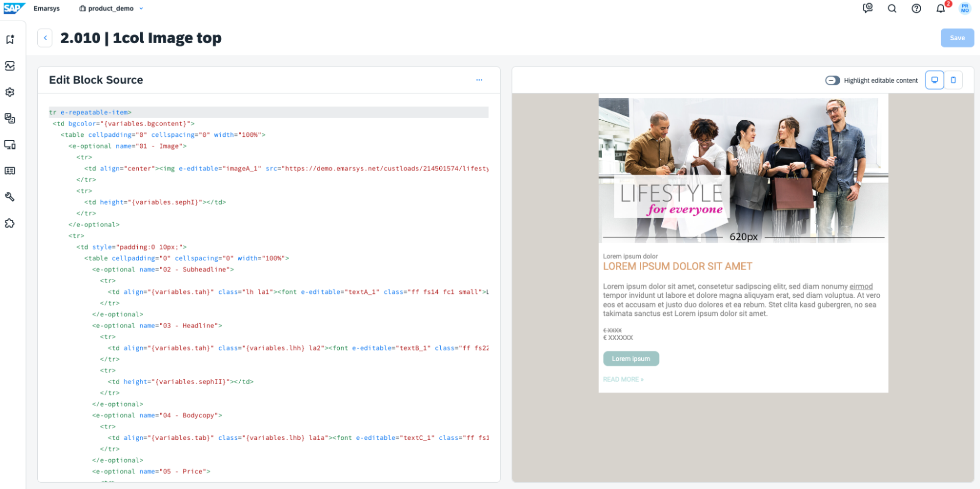The width and height of the screenshot is (980, 489).
Task: Open the sidebar add-ons puzzle icon
Action: click(10, 223)
